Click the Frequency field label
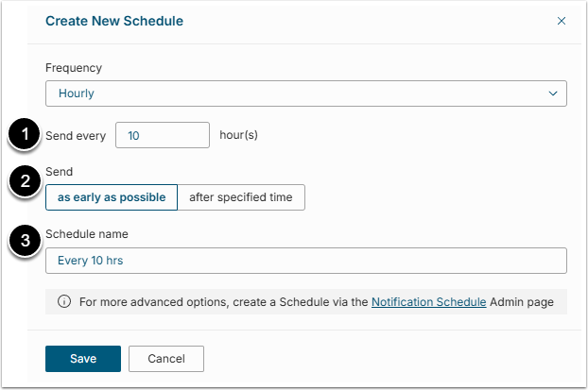This screenshot has width=588, height=390. point(74,68)
